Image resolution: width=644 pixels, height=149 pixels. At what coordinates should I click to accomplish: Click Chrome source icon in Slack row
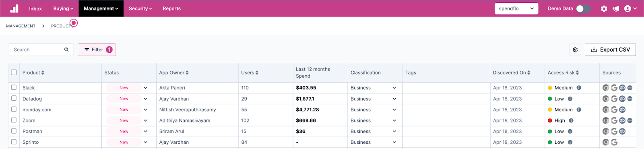pos(606,88)
